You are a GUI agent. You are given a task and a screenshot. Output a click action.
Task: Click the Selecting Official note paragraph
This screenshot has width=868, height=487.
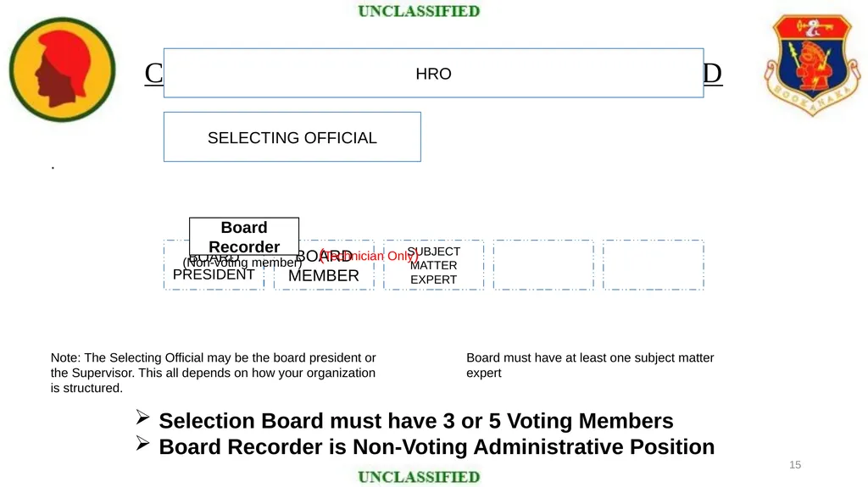pos(213,373)
